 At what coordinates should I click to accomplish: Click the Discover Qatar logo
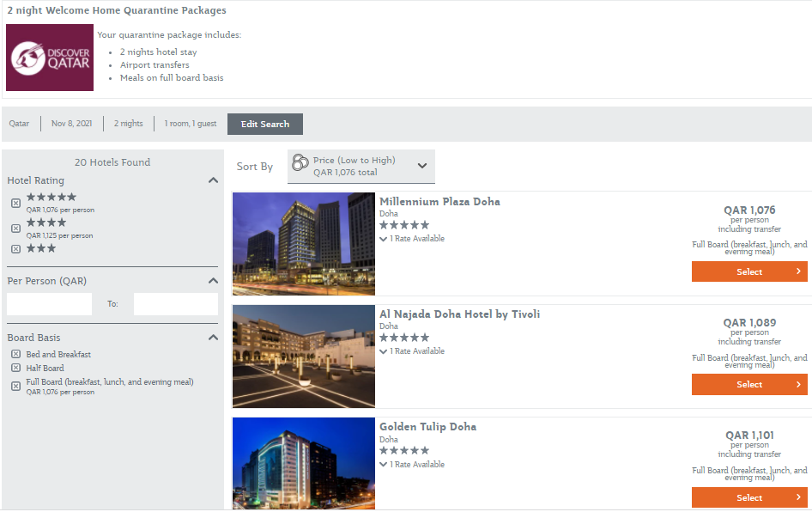pos(50,58)
